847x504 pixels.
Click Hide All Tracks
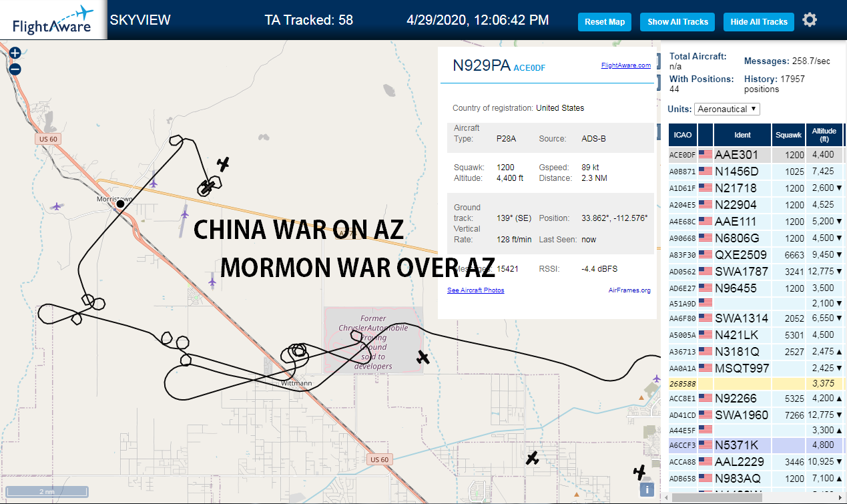point(759,22)
